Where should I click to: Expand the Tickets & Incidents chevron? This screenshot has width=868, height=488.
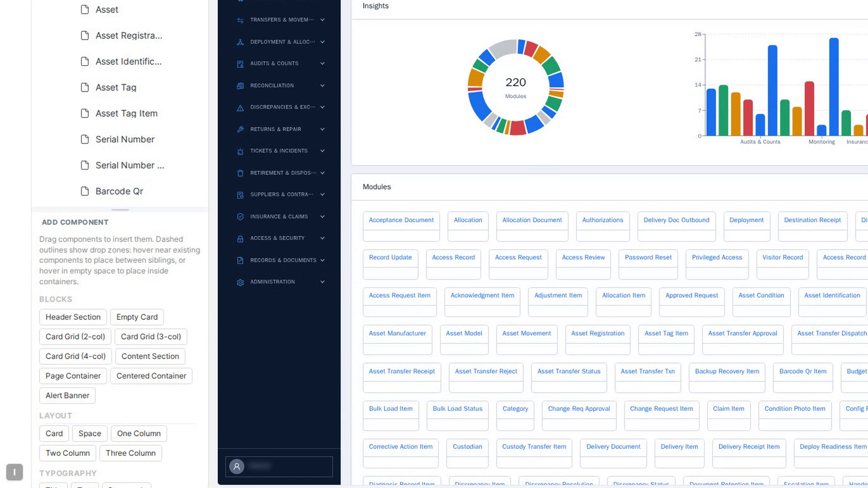[322, 151]
